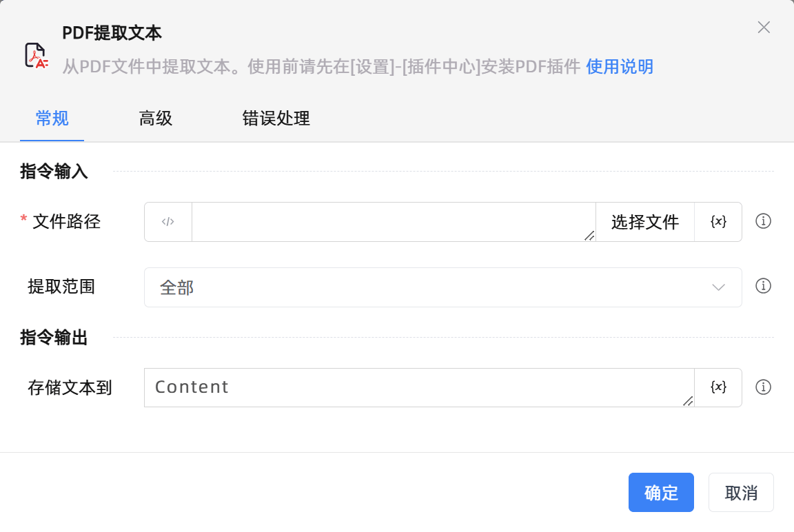Confirm with the 确定 button
The height and width of the screenshot is (532, 794).
(661, 493)
